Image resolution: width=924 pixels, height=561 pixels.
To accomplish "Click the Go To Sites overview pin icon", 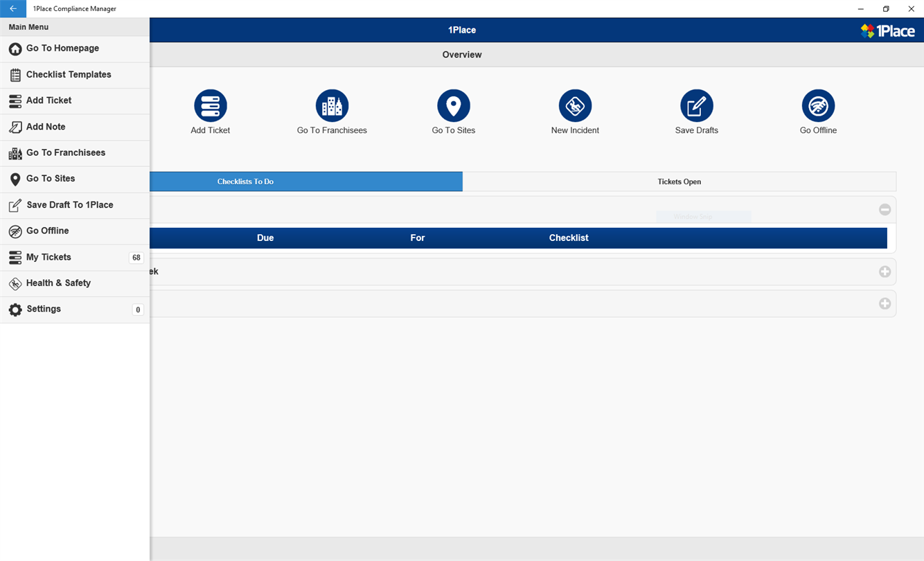I will [x=454, y=106].
